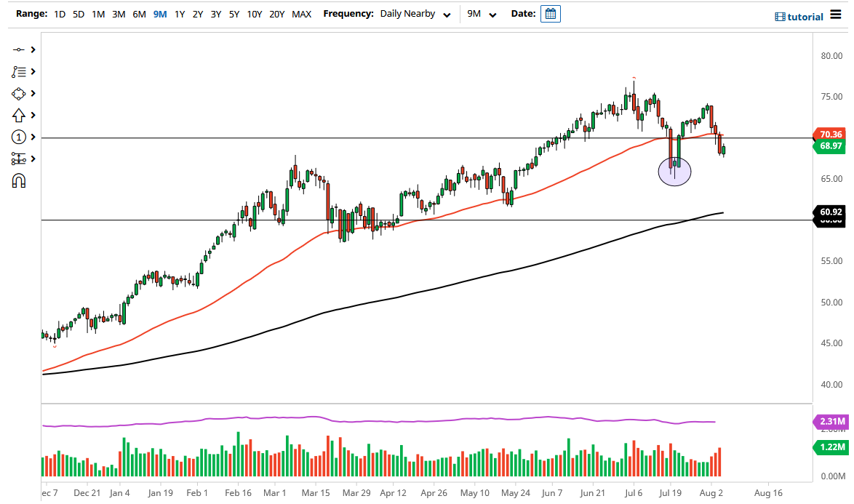Open the hamburger menu
This screenshot has height=504, width=854.
point(836,14)
